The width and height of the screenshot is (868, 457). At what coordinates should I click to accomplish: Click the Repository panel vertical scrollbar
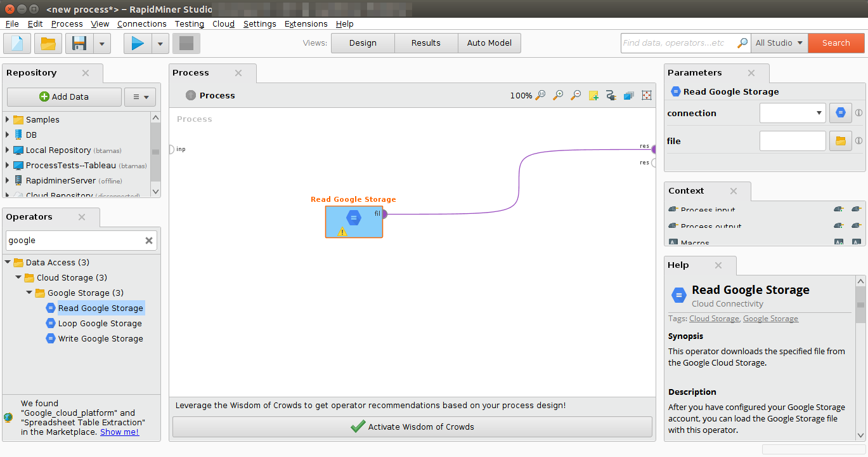point(155,154)
